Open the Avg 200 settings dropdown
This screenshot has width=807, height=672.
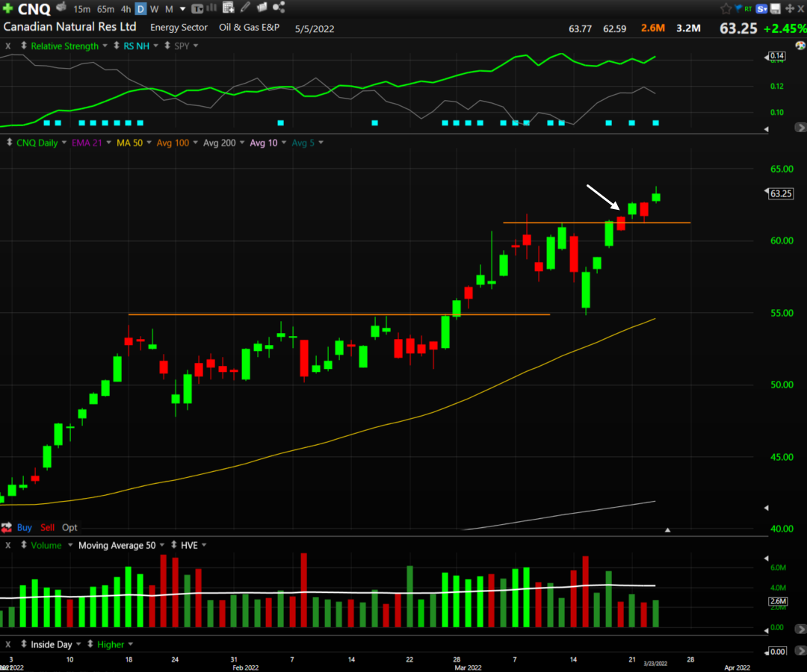point(242,143)
